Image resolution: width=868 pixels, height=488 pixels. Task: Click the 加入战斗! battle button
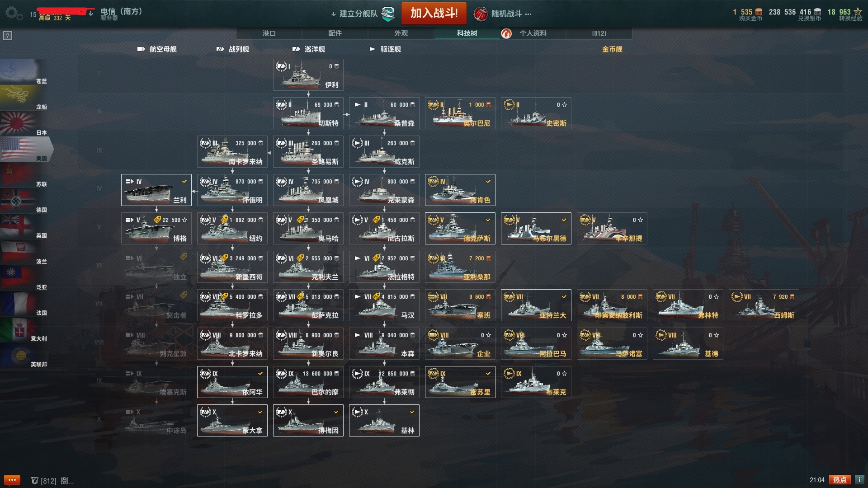434,13
